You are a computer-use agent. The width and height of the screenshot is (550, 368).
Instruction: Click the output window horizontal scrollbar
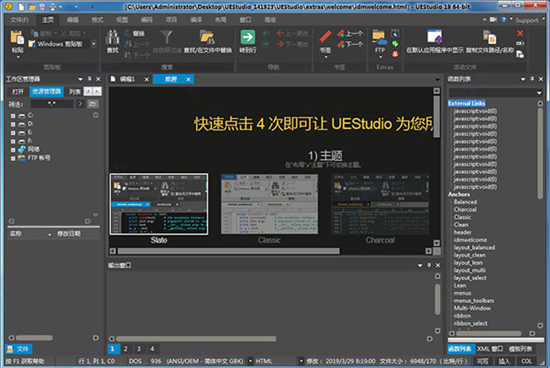(196, 339)
